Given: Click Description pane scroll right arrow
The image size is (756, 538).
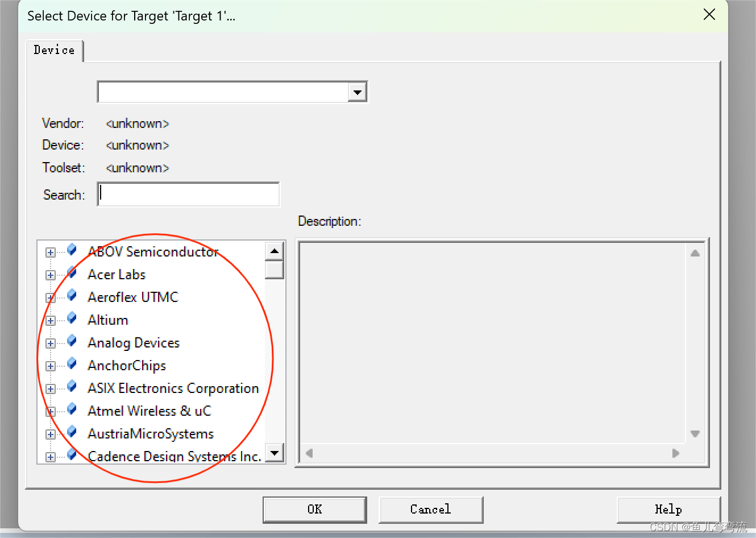Looking at the screenshot, I should coord(676,453).
